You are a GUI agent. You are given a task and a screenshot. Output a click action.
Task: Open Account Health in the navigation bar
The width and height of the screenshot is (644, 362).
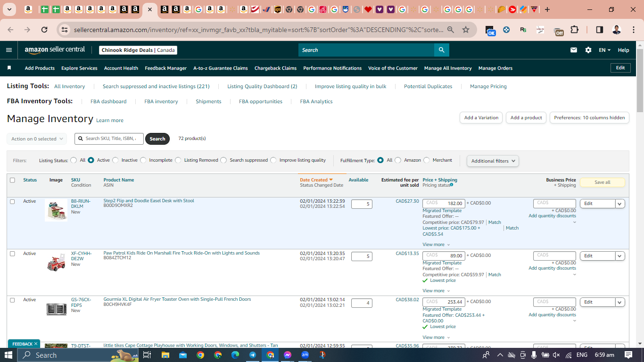coord(121,68)
